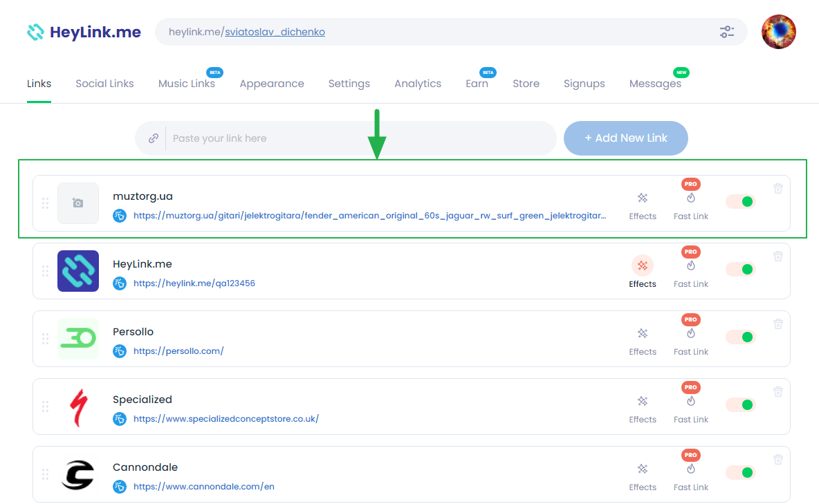
Task: Open the Messages tab
Action: (655, 84)
